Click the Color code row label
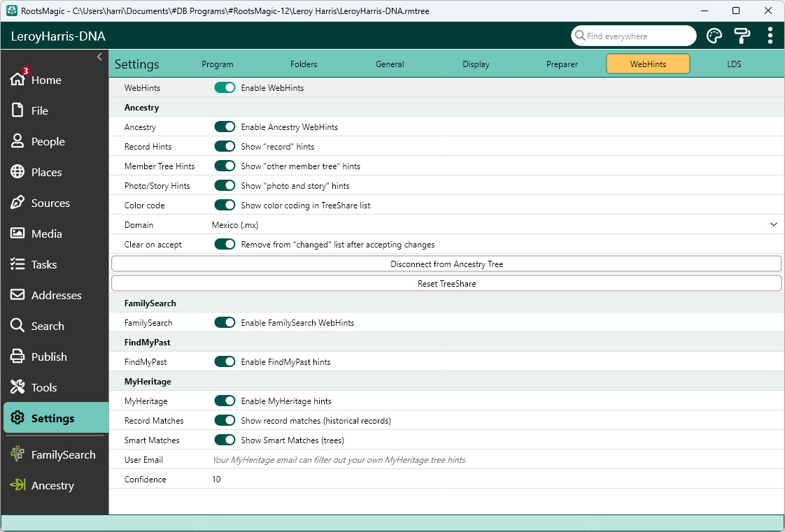 click(x=144, y=205)
